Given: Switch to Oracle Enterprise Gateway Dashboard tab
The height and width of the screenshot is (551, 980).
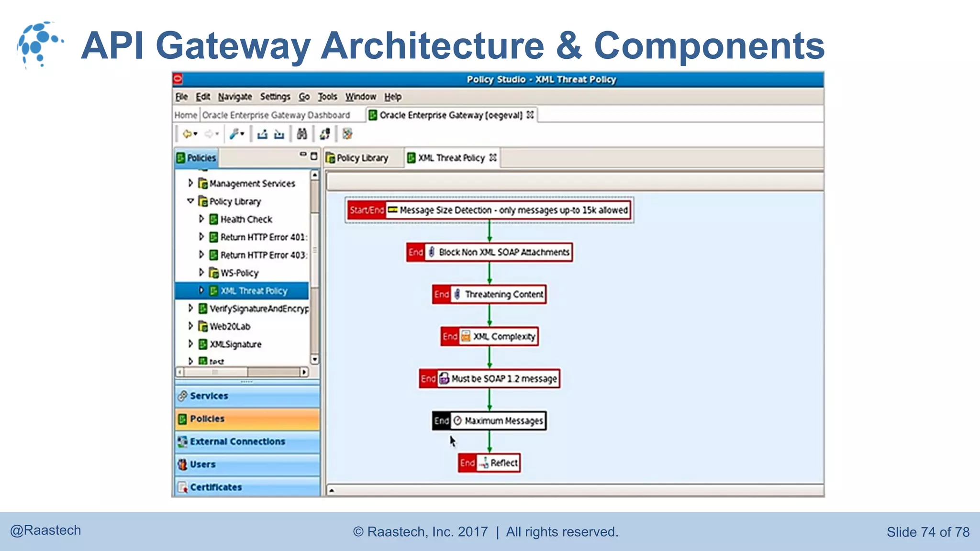Looking at the screenshot, I should click(x=276, y=115).
